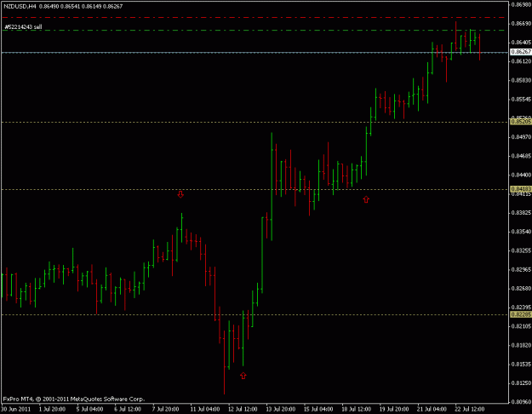
Task: Click the 0.83540 price axis value
Action: coord(521,232)
